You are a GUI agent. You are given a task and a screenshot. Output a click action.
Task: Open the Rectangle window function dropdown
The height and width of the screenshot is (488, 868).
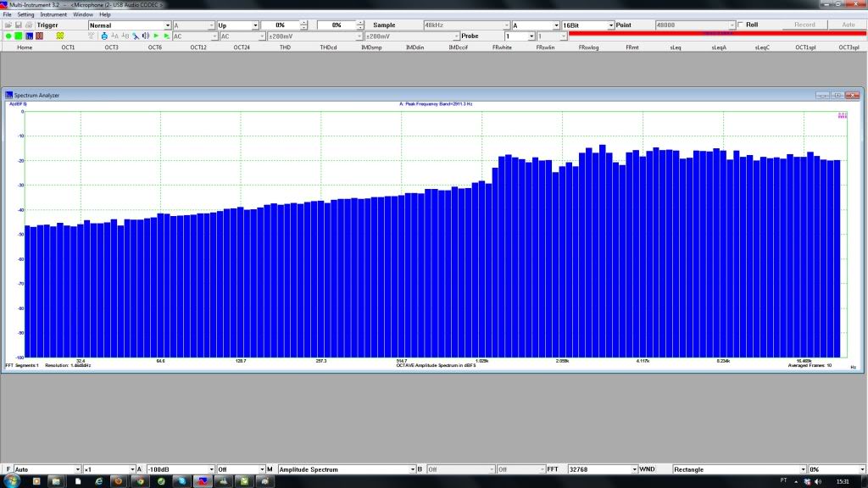tap(739, 469)
